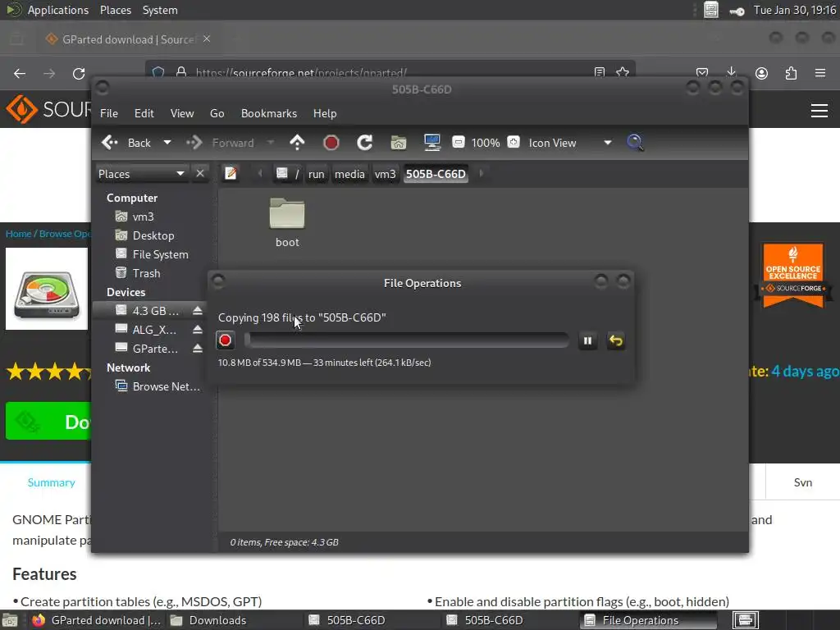
Task: Open the Firefox hamburger menu
Action: (820, 73)
